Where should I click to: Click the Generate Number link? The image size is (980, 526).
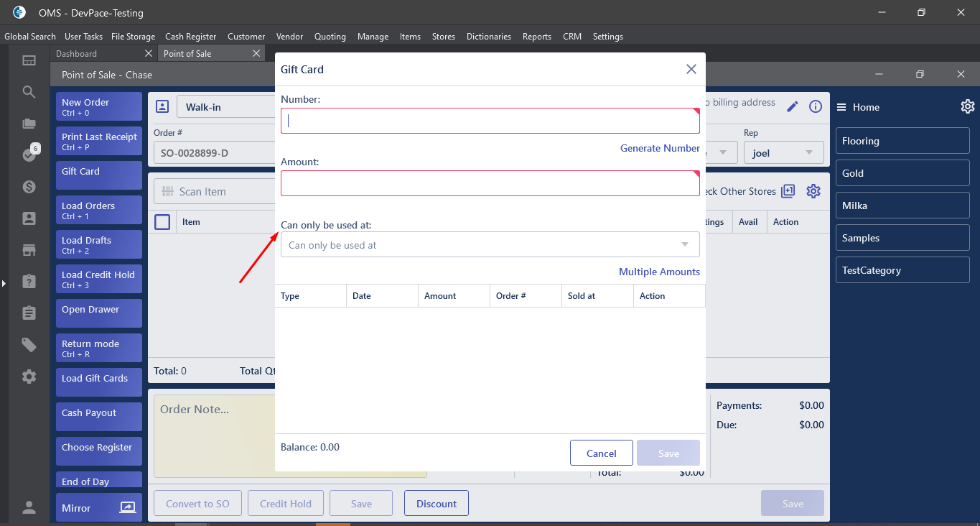tap(660, 148)
